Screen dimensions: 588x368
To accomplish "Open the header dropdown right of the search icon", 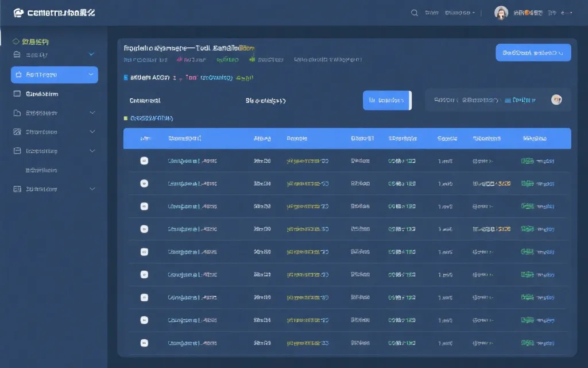I will coord(460,13).
